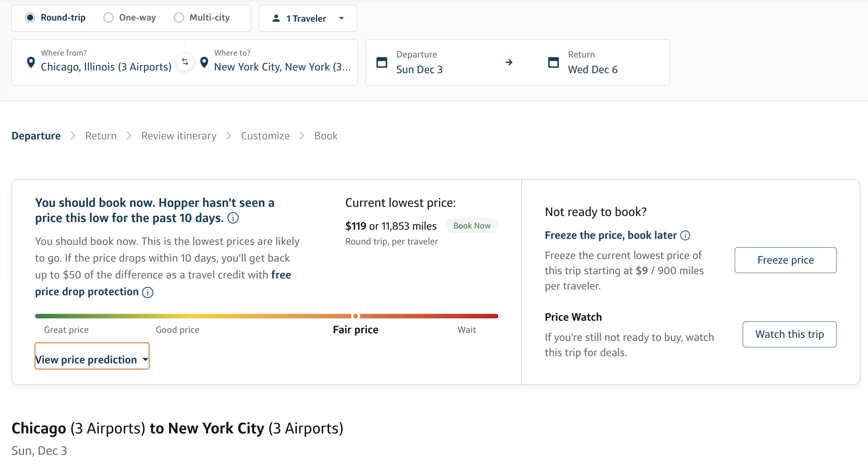Click the Freeze price button

[x=785, y=260]
